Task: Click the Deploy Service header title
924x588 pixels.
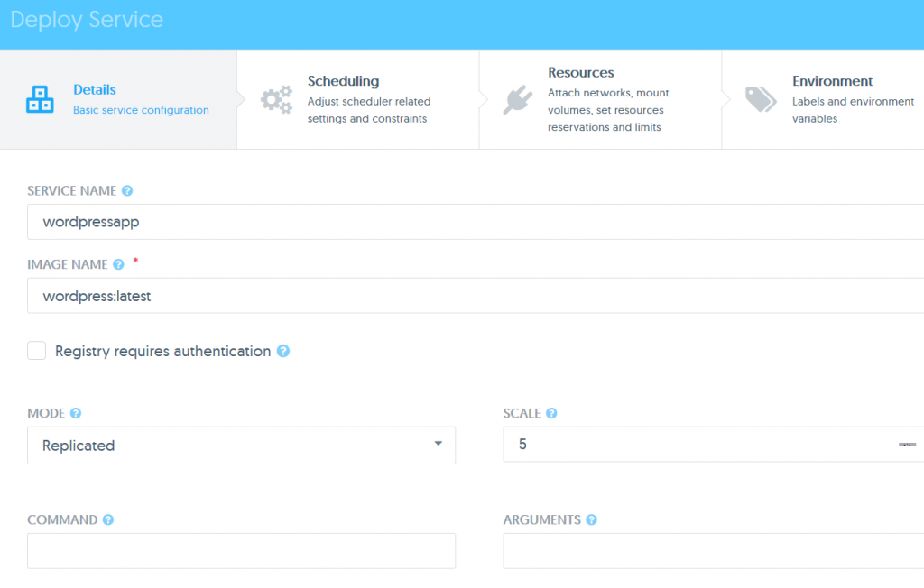Action: tap(87, 20)
